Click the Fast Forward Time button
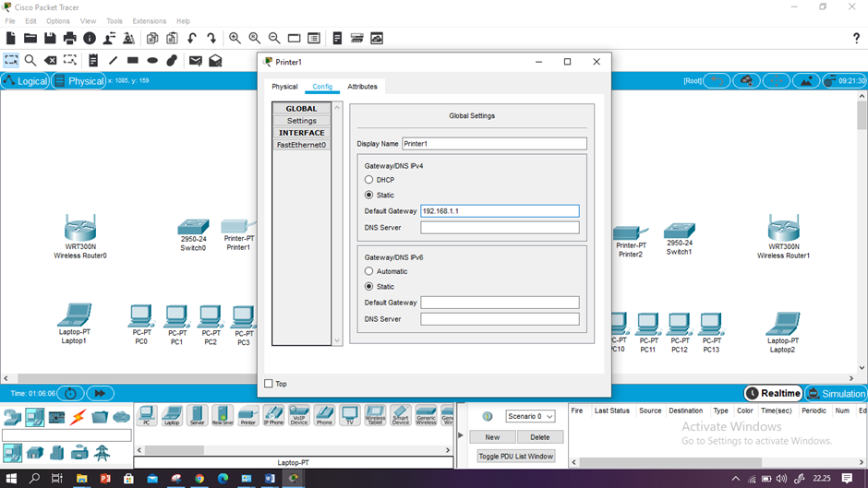This screenshot has height=488, width=868. (x=101, y=393)
